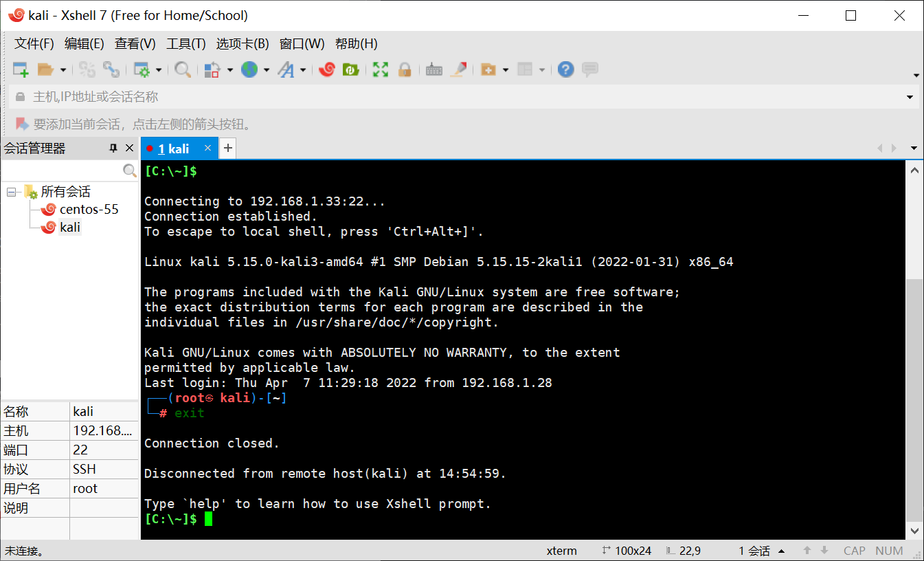The height and width of the screenshot is (561, 924).
Task: Open the layout dropdown arrow
Action: point(541,69)
